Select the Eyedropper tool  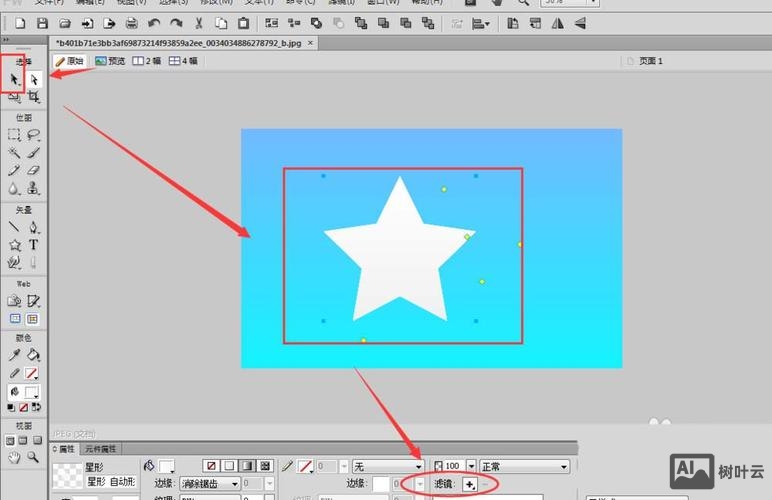coord(14,355)
